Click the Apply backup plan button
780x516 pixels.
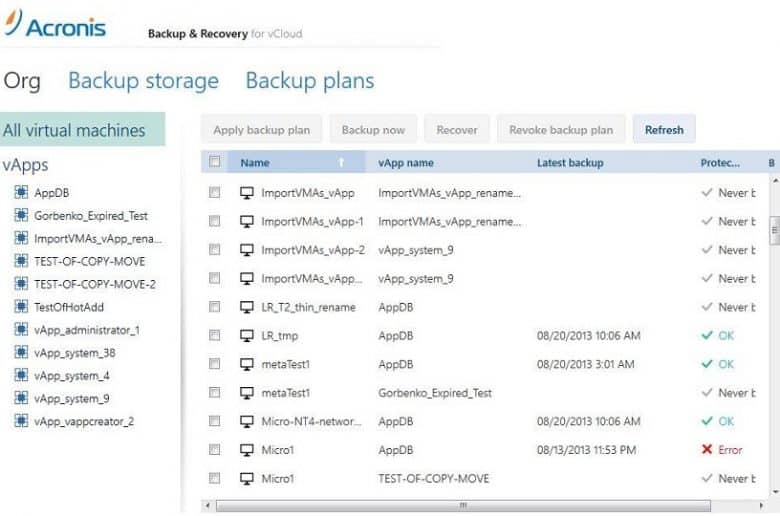pyautogui.click(x=262, y=129)
